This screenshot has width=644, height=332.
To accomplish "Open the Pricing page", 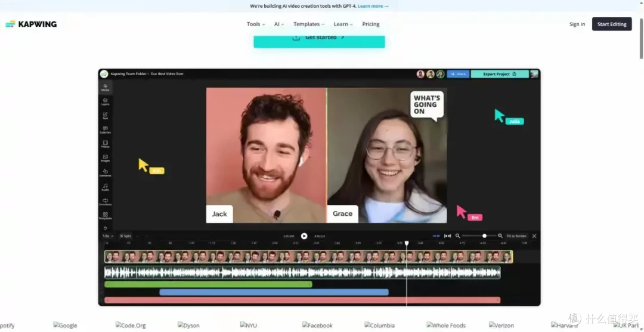I will point(371,24).
